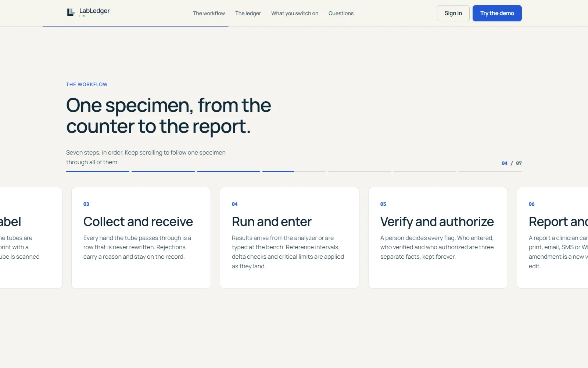Select the first workflow progress segment
Viewport: 588px width, 368px height.
click(x=98, y=171)
